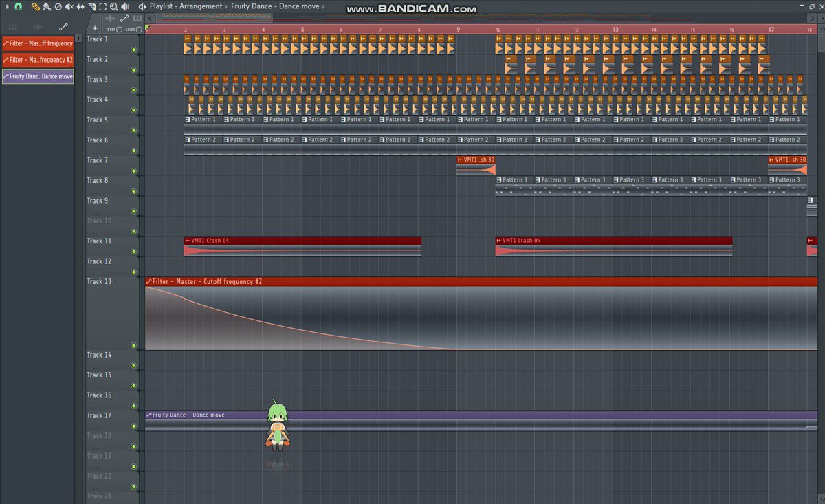825x504 pixels.
Task: Click the pattern icon above SLIDE checkbox
Action: click(137, 18)
